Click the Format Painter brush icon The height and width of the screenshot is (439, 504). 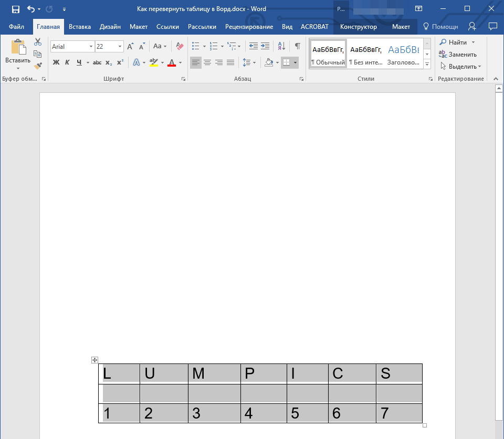37,66
